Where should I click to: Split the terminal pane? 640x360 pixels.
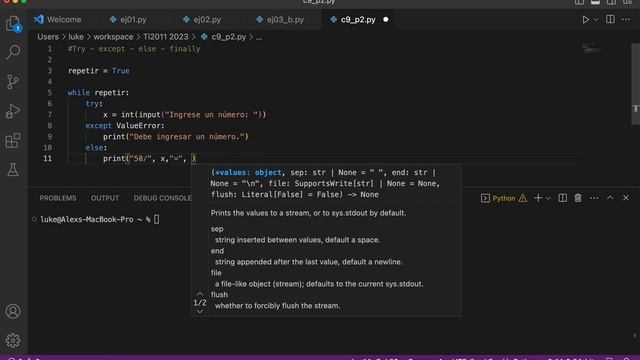[562, 198]
